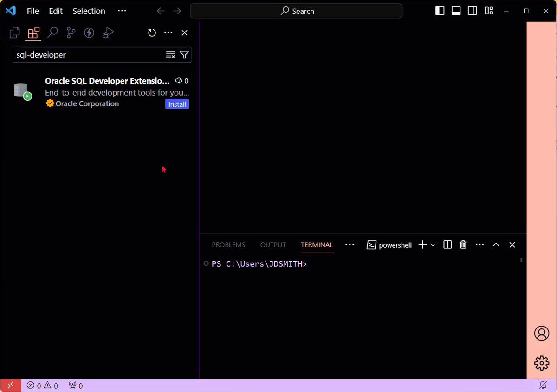The image size is (557, 392).
Task: Open the extensions filter funnel
Action: (184, 55)
